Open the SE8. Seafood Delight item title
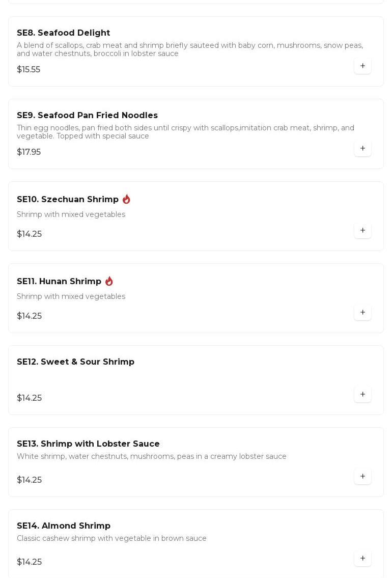 [63, 33]
